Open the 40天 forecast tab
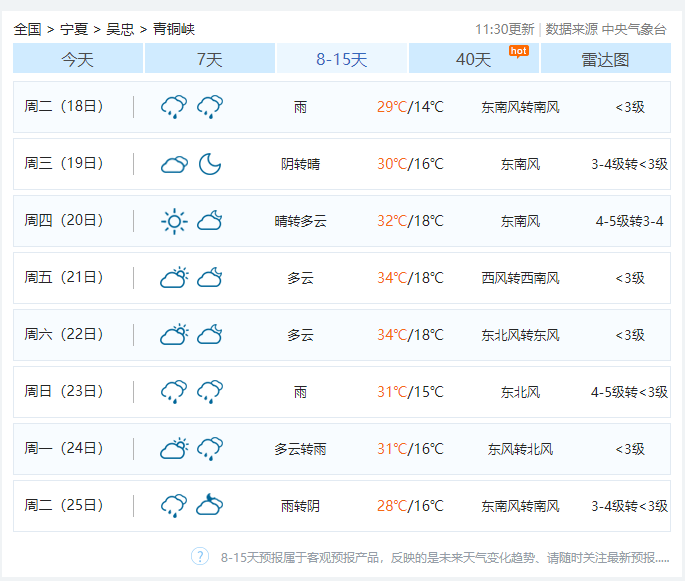 point(474,59)
